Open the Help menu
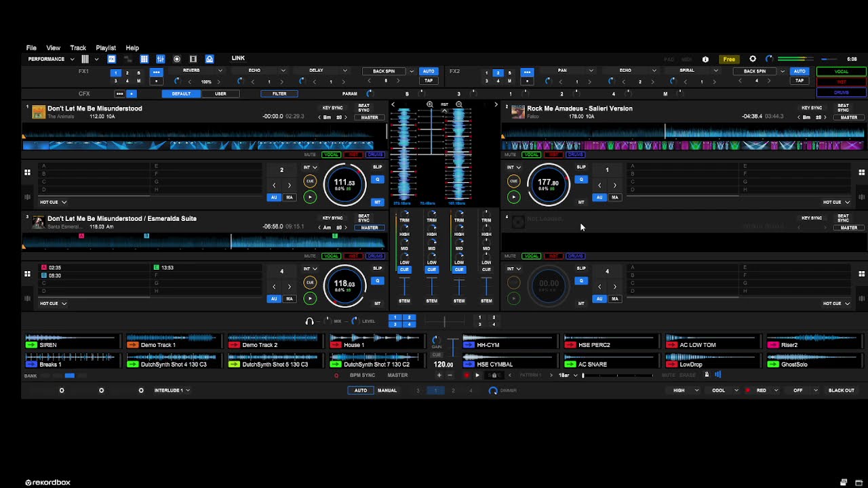This screenshot has height=488, width=868. click(132, 48)
